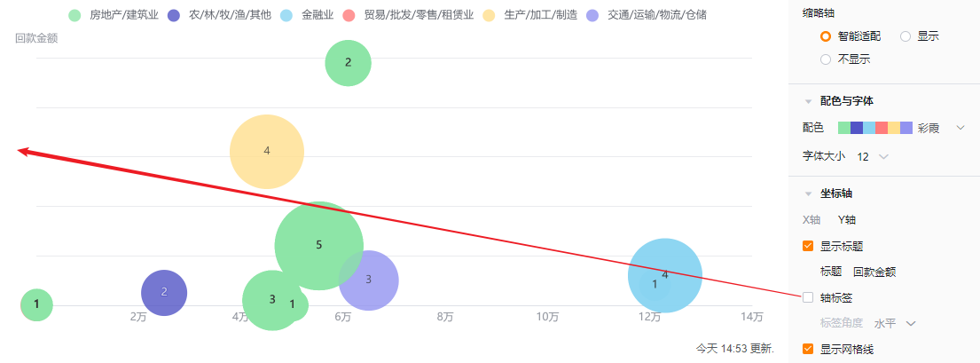Uncheck the 显示标题 checkbox
Viewport: 980px width, 363px height.
808,247
